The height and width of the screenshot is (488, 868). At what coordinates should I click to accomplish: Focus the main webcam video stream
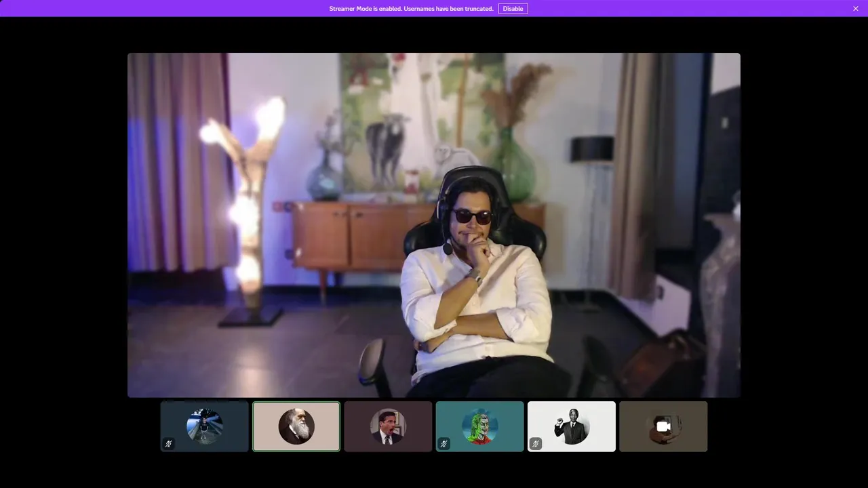tap(434, 225)
